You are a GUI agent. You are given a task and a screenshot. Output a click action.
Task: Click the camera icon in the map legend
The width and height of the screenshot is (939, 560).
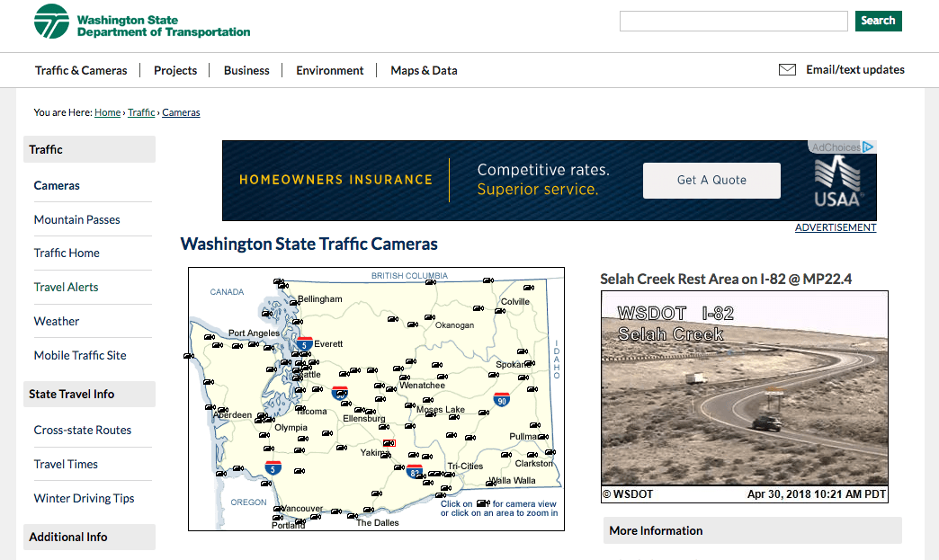[482, 504]
